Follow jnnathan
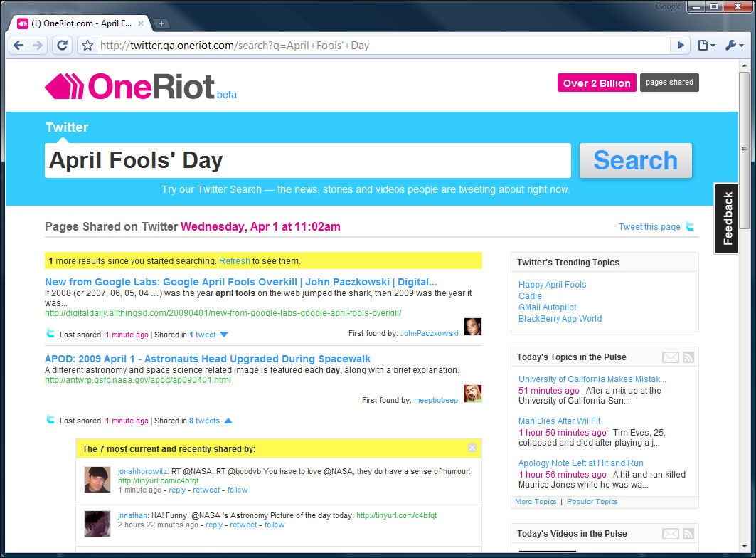756x558 pixels. click(275, 525)
